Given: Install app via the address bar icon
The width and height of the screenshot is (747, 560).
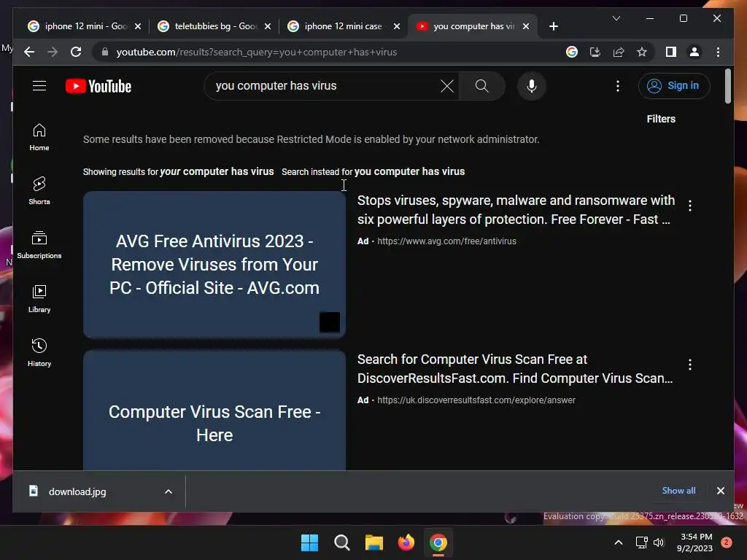Looking at the screenshot, I should pos(595,52).
